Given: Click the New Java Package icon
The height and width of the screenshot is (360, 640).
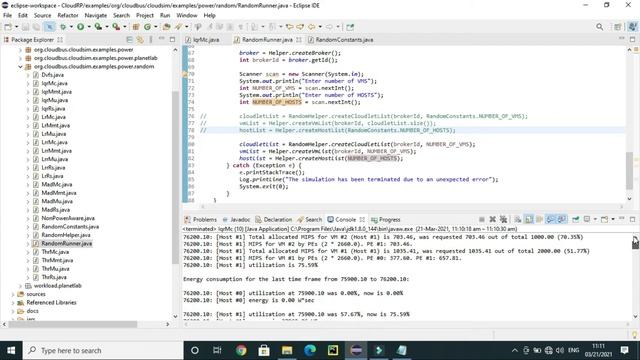Looking at the screenshot, I should point(136,27).
